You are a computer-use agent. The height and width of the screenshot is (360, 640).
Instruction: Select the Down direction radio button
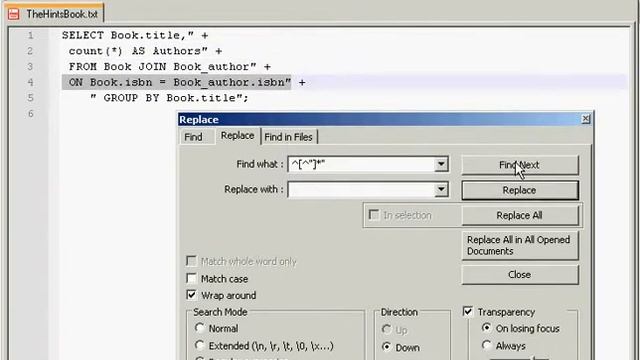click(x=387, y=347)
